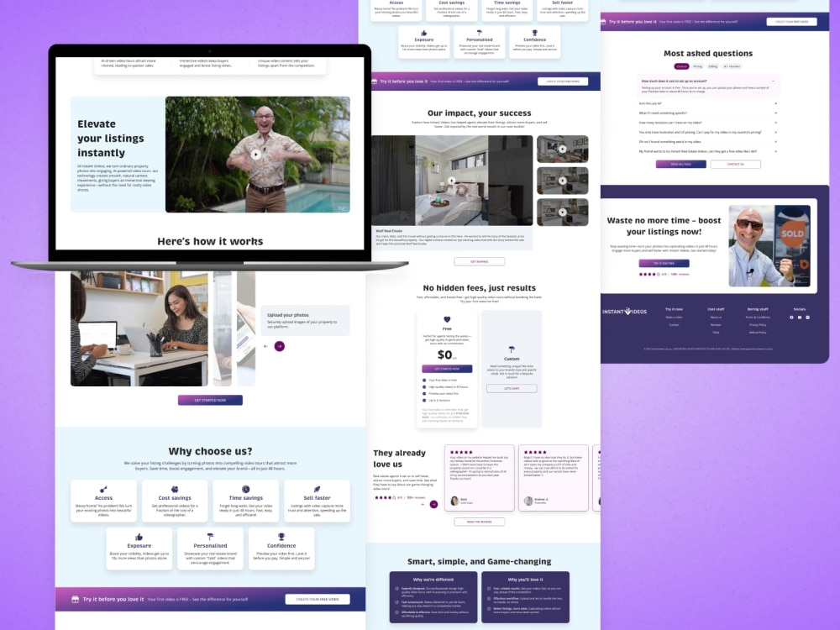
Task: Click the Personalised icon under Why choose us heading
Action: (x=210, y=537)
